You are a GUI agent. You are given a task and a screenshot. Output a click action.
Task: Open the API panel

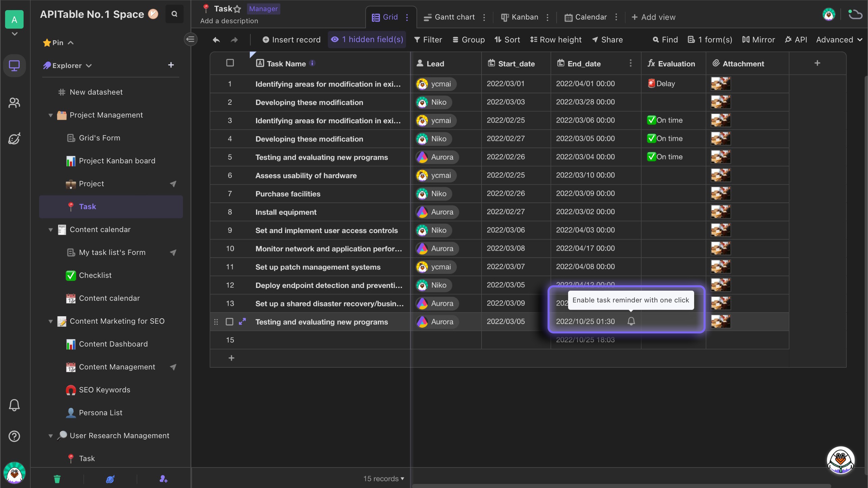point(796,40)
